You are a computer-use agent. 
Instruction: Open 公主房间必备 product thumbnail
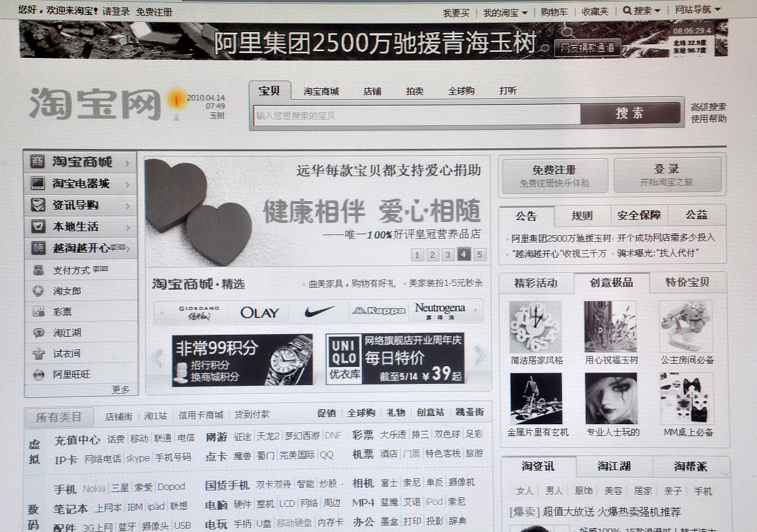(x=686, y=326)
